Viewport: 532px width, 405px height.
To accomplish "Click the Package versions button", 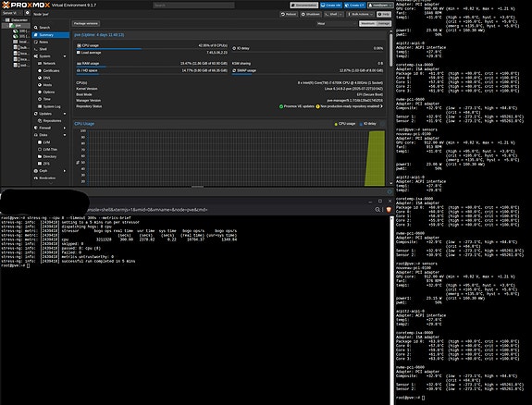I will pyautogui.click(x=85, y=23).
